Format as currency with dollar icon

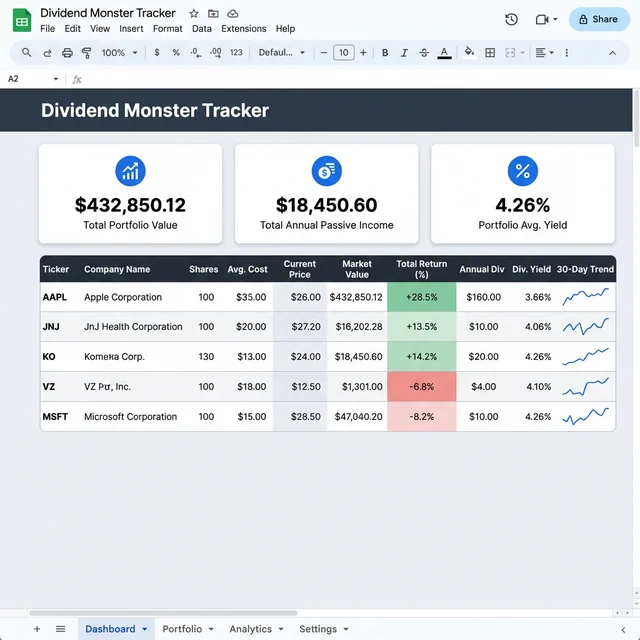click(x=157, y=53)
